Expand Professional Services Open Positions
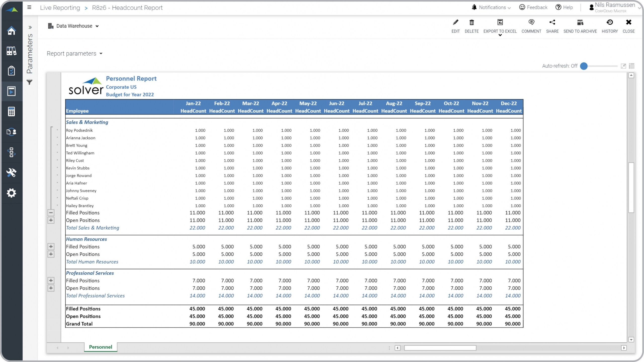The image size is (644, 362). coord(51,288)
